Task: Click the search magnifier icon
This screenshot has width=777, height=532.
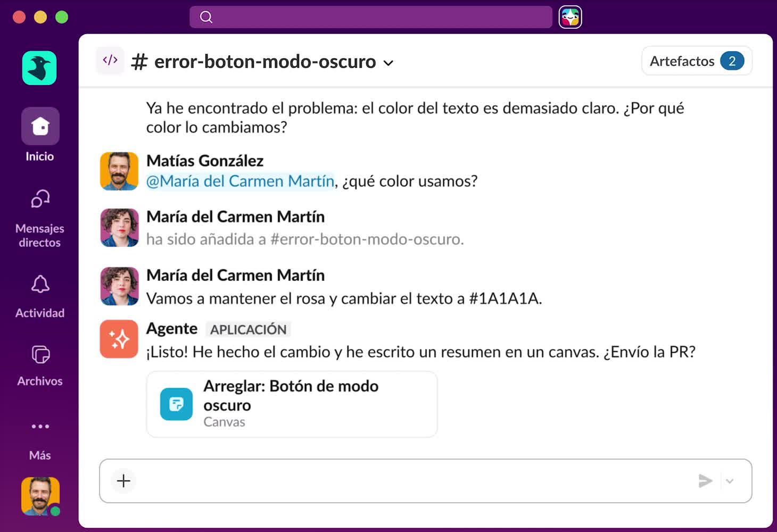Action: [206, 17]
